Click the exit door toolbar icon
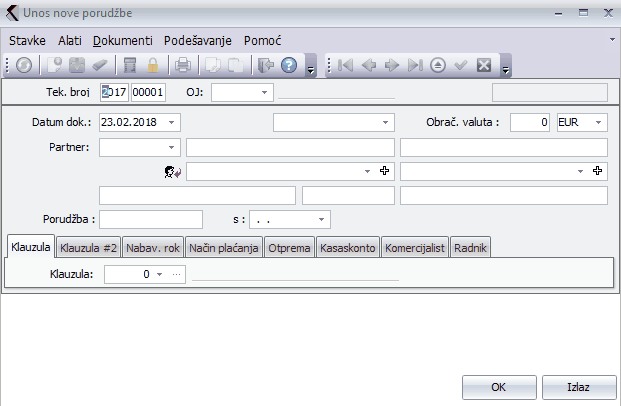Screen dimensions: 621x406 265,65
